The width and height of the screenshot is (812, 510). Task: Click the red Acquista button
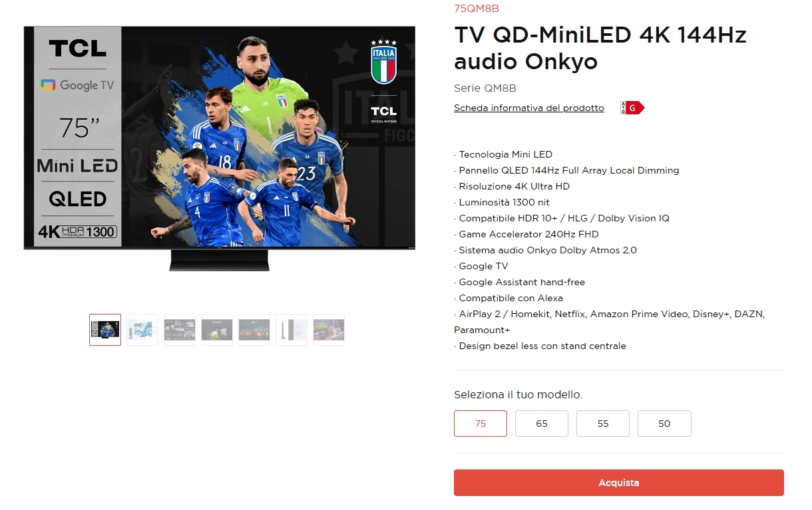[x=619, y=483]
